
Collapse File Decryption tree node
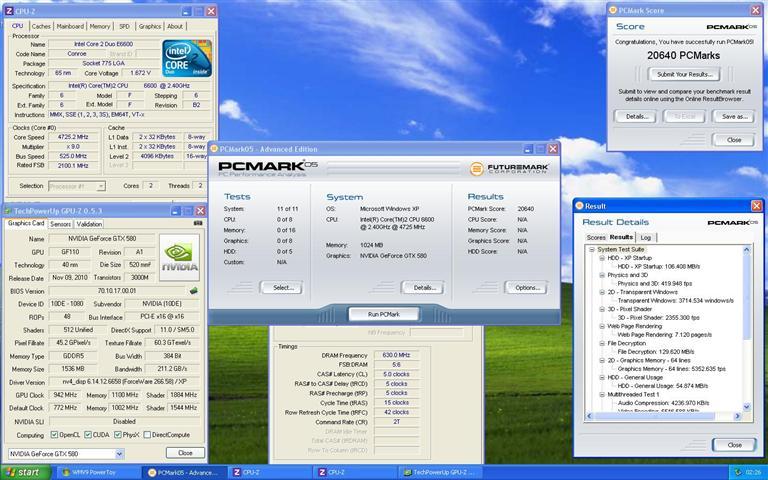[602, 343]
